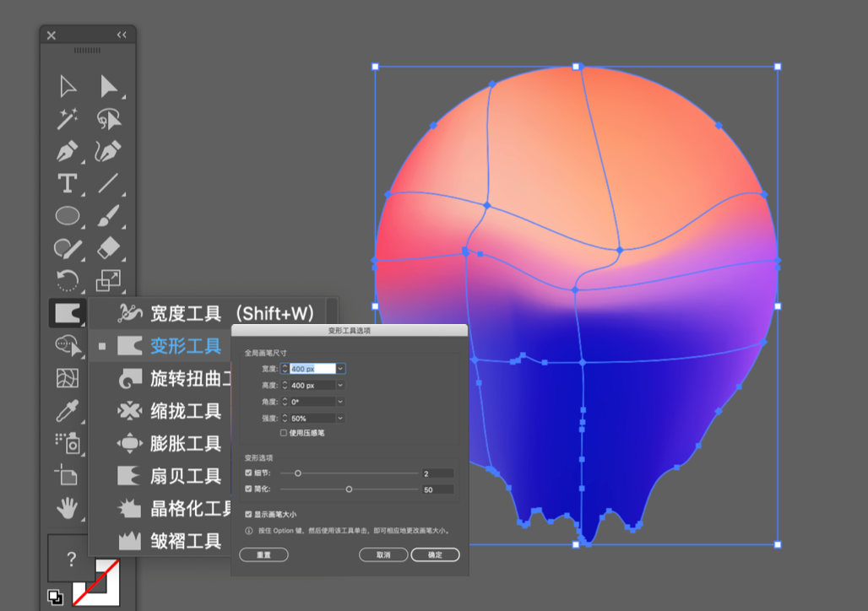This screenshot has height=611, width=868.
Task: Click the 强度 stepper arrows
Action: (x=285, y=419)
